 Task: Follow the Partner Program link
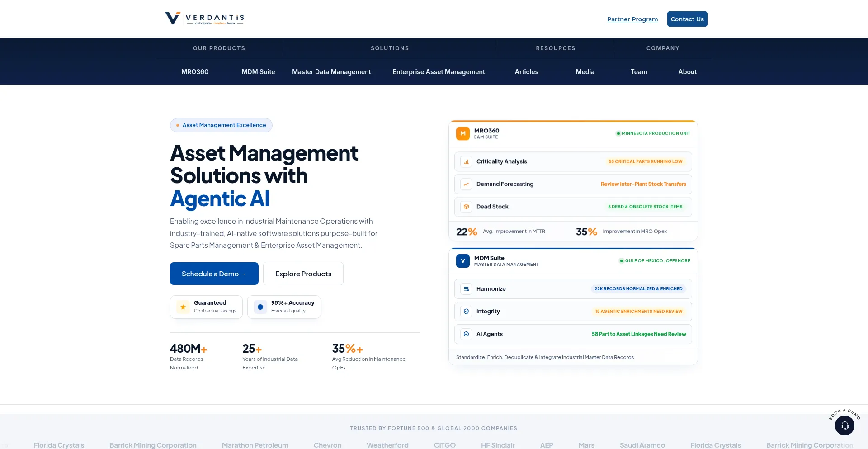click(632, 19)
